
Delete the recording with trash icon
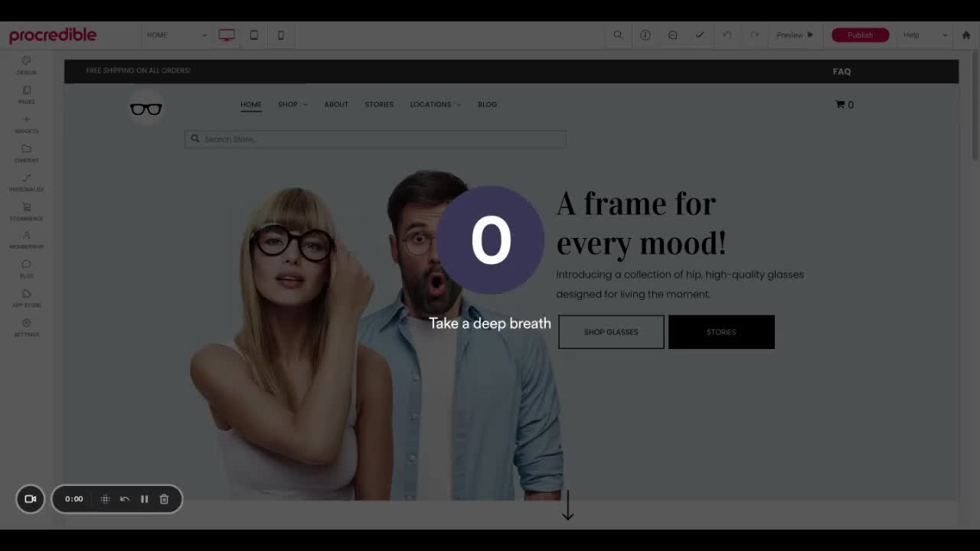point(164,499)
